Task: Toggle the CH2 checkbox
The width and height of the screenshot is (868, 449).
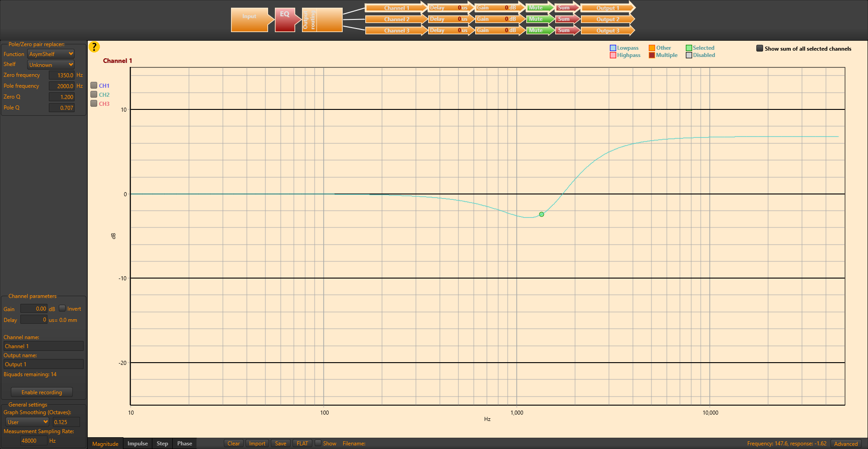Action: [94, 94]
